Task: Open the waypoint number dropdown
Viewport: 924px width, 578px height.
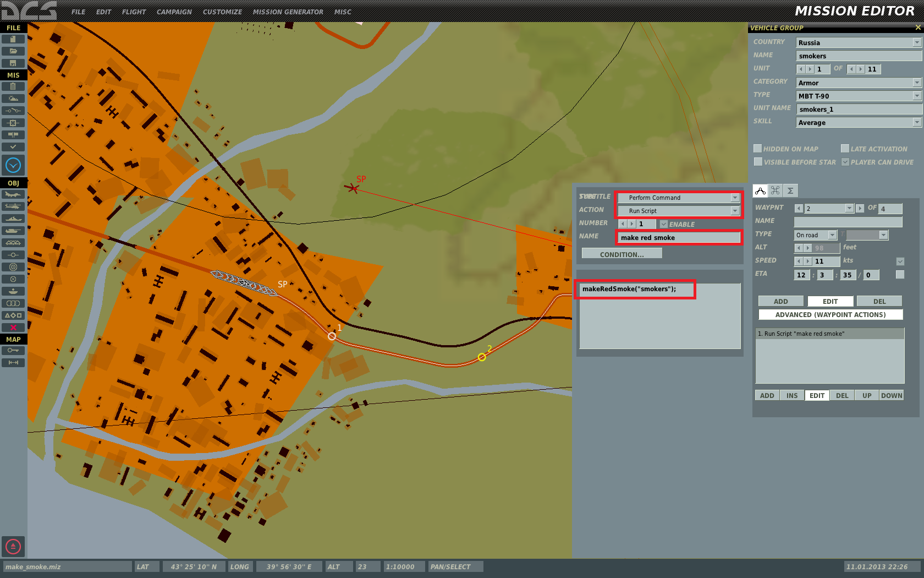Action: coord(829,208)
